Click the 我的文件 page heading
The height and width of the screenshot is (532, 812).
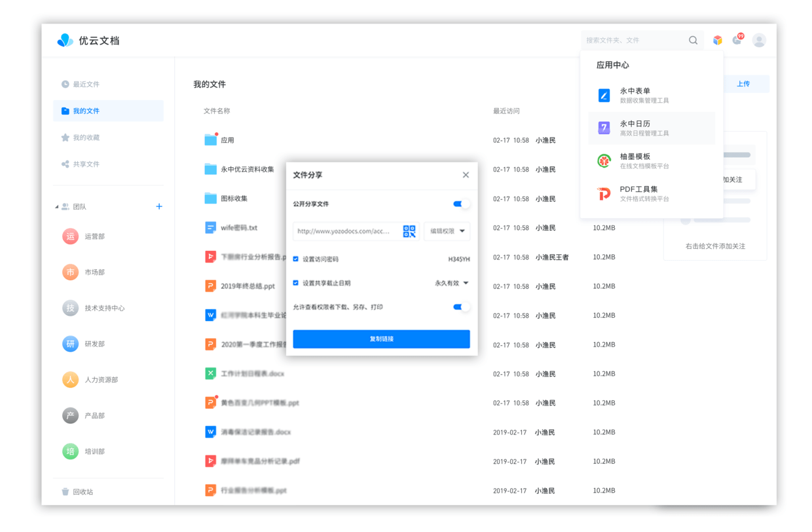pyautogui.click(x=210, y=84)
